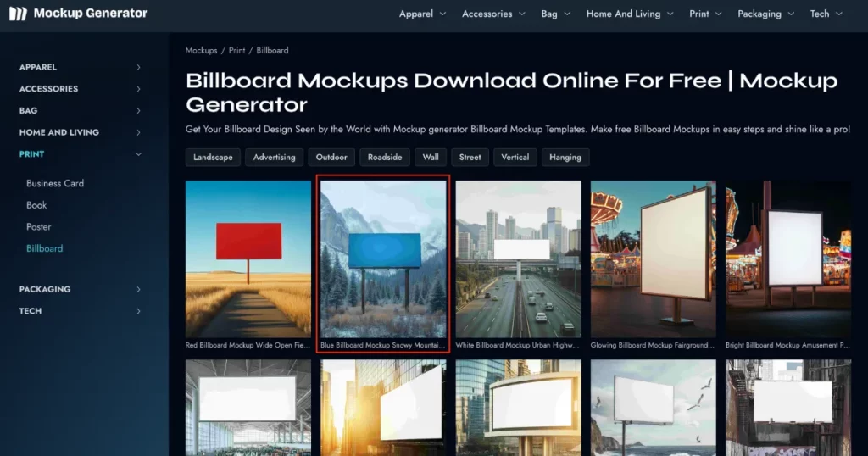Select the Hanging filter tag
The width and height of the screenshot is (868, 456).
[565, 157]
